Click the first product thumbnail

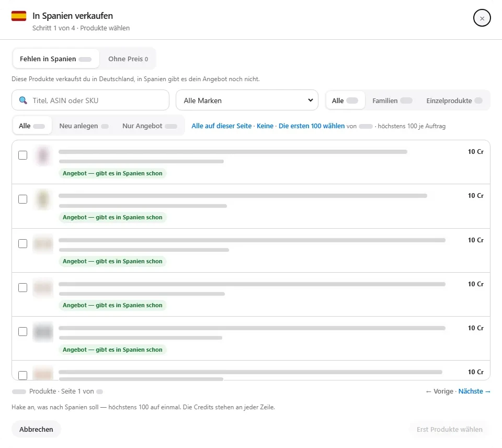point(43,156)
